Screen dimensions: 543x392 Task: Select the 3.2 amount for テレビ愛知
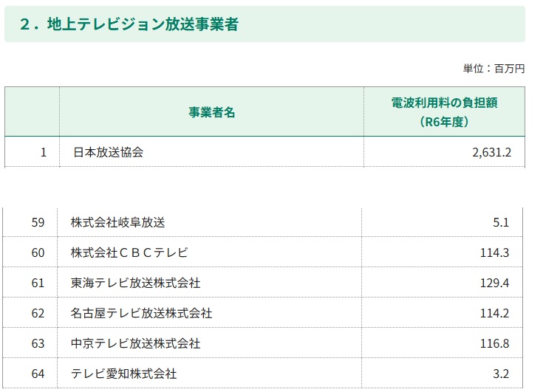(x=502, y=374)
